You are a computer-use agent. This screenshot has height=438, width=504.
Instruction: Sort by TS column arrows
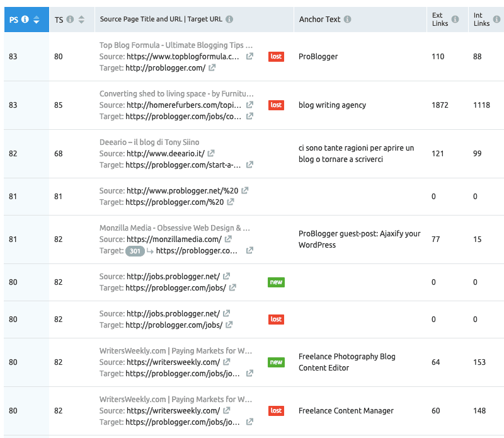point(81,20)
